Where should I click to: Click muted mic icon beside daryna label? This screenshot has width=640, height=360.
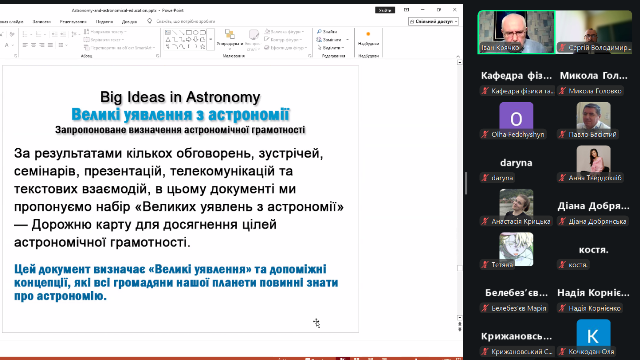(485, 178)
